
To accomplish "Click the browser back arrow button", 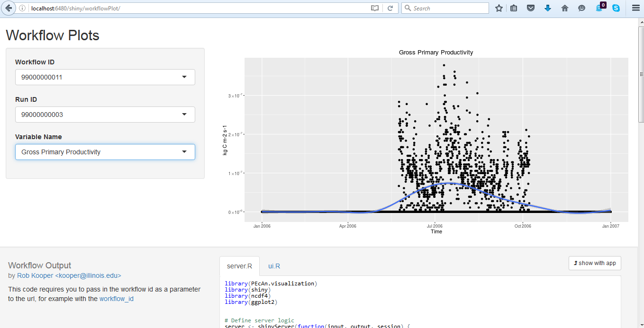I will [x=8, y=8].
